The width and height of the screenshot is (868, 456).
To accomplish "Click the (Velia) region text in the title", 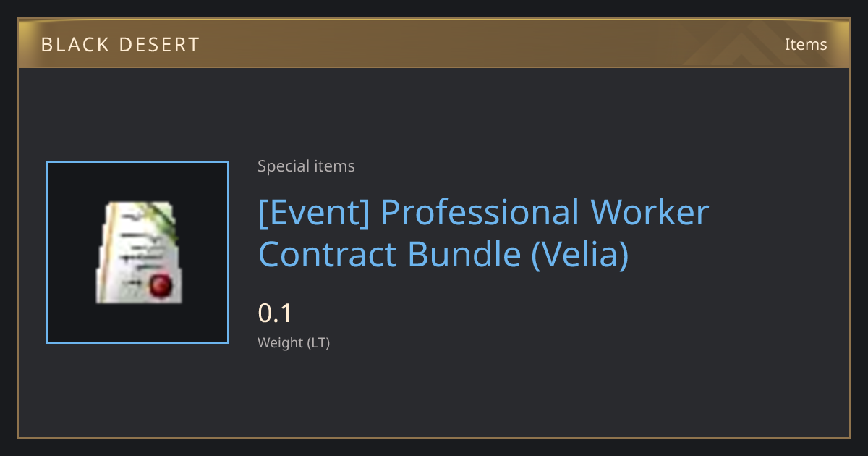I will pyautogui.click(x=580, y=255).
